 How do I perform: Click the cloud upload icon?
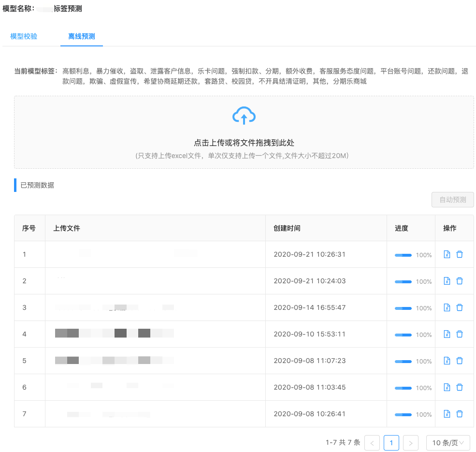click(x=244, y=116)
